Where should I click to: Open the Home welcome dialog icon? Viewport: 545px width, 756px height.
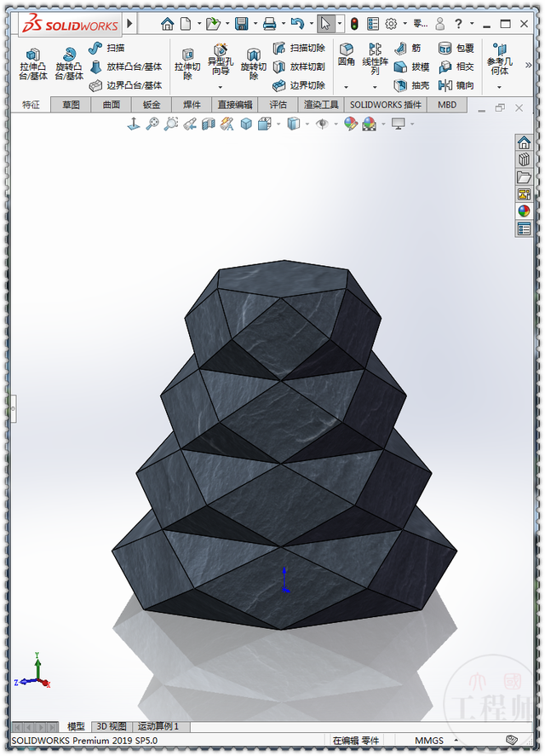(167, 24)
